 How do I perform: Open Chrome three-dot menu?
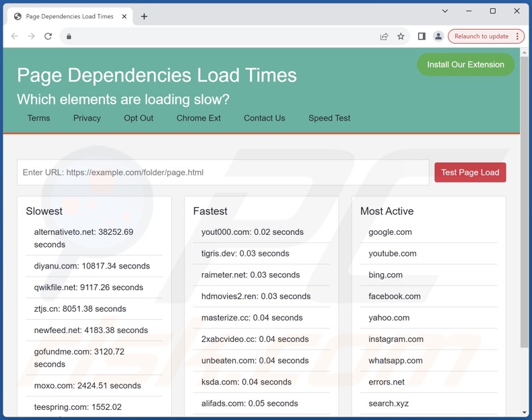(517, 36)
